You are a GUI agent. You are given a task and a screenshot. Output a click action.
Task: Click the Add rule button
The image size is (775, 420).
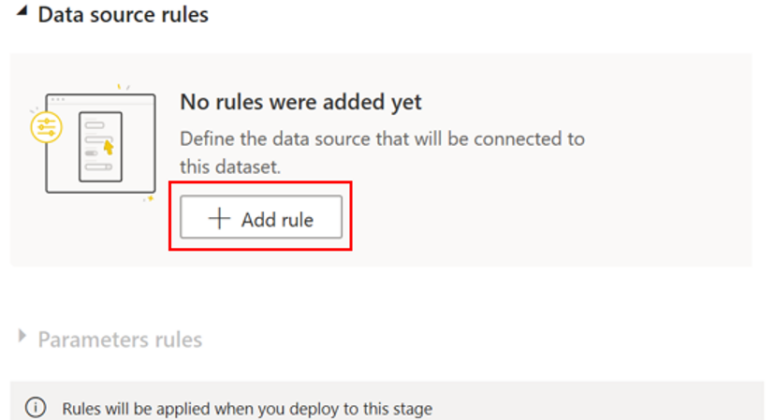[261, 219]
